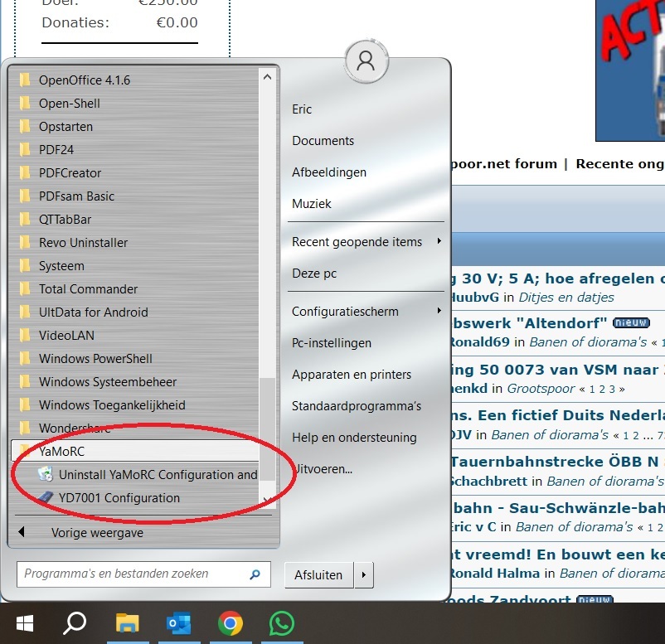This screenshot has width=665, height=644.
Task: Open the Recente ong… link in forum header
Action: tap(620, 164)
